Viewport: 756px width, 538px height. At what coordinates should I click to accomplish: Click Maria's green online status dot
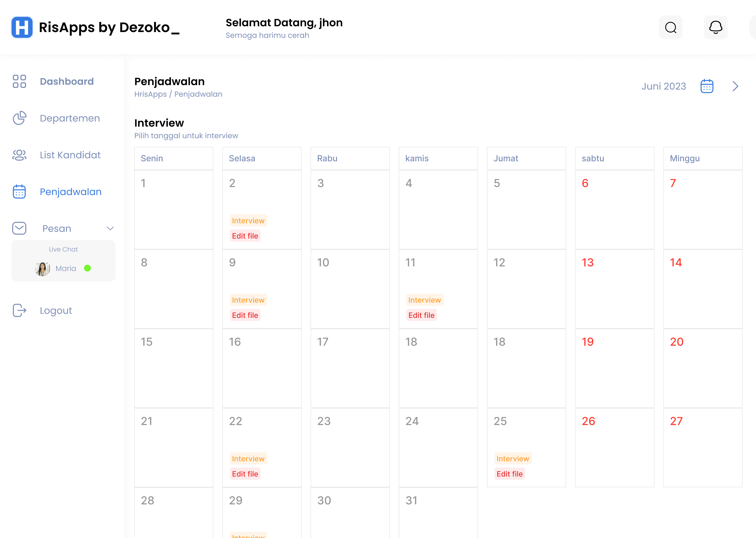point(87,268)
